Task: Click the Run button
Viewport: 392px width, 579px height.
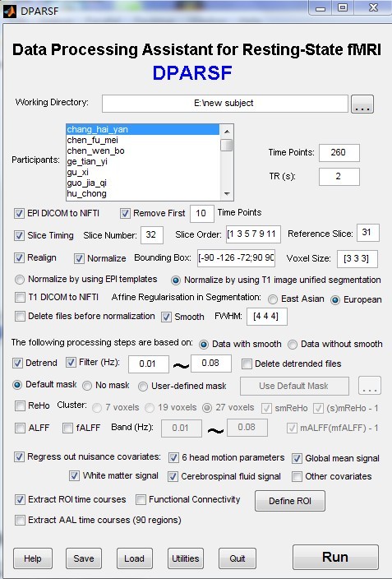Action: pos(335,558)
